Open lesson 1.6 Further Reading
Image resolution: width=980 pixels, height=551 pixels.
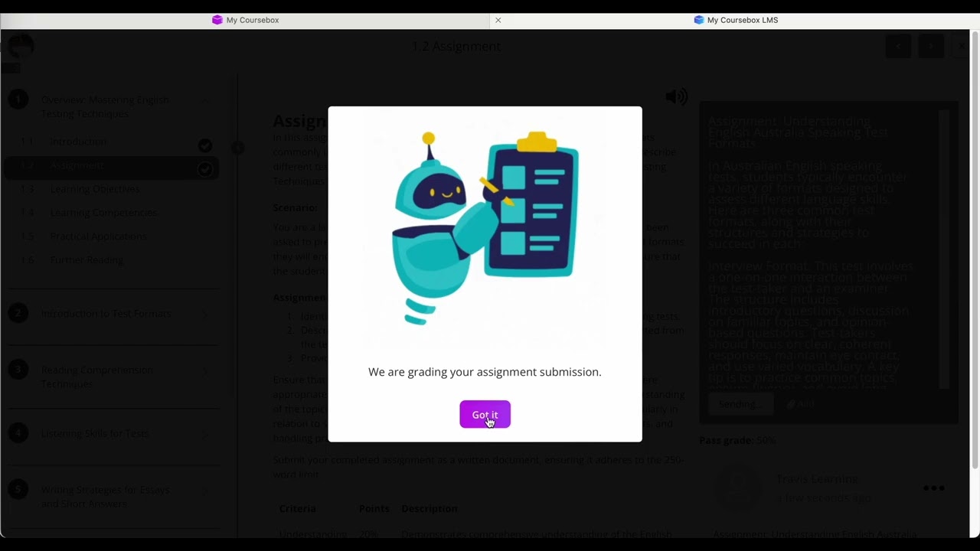click(87, 260)
